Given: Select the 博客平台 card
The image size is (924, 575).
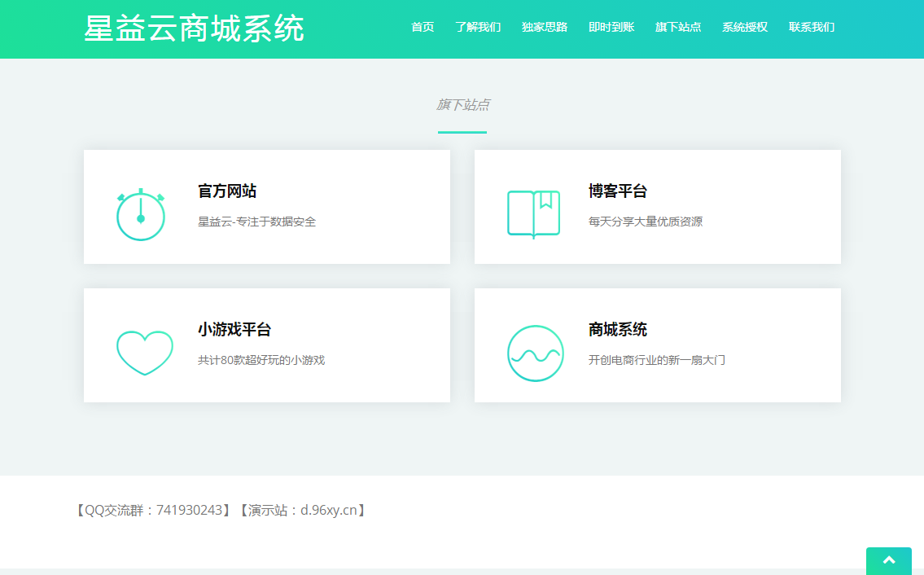Looking at the screenshot, I should 657,206.
